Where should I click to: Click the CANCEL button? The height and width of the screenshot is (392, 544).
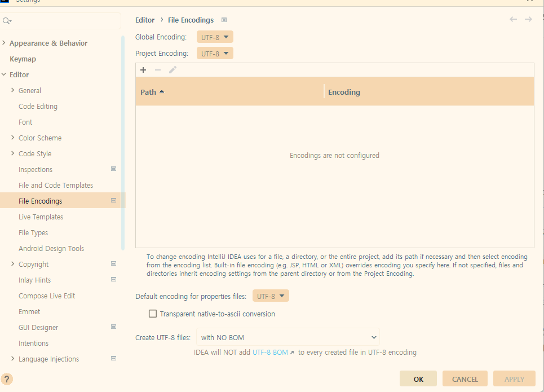pyautogui.click(x=465, y=379)
